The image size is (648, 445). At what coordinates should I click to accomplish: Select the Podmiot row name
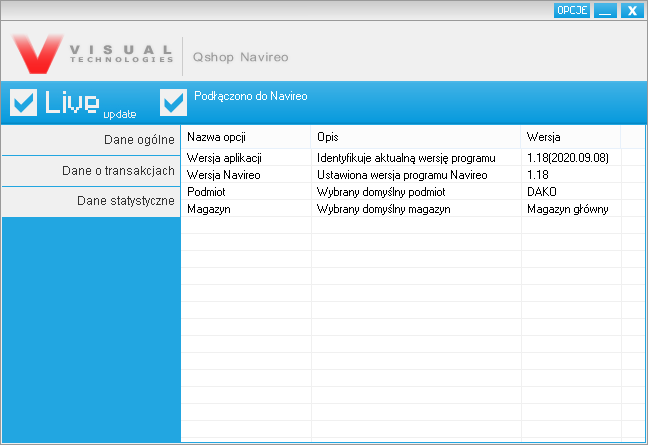pyautogui.click(x=206, y=192)
